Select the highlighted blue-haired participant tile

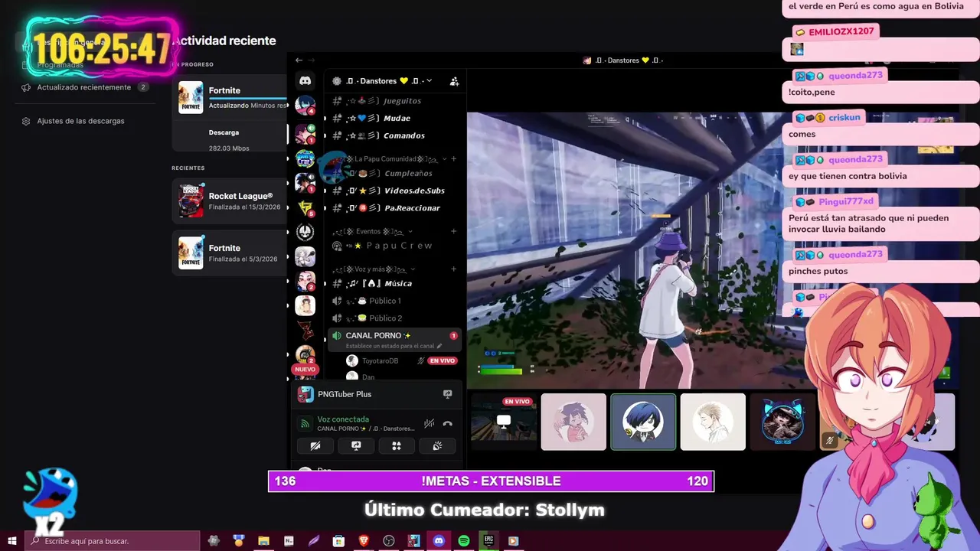(x=643, y=422)
